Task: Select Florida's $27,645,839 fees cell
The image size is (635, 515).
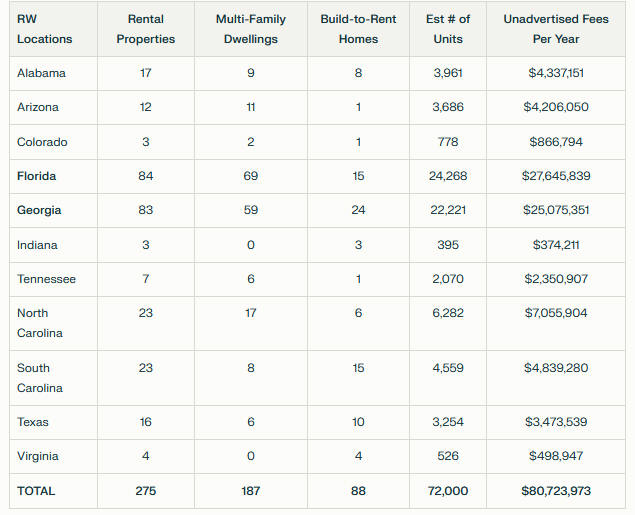Action: point(556,176)
